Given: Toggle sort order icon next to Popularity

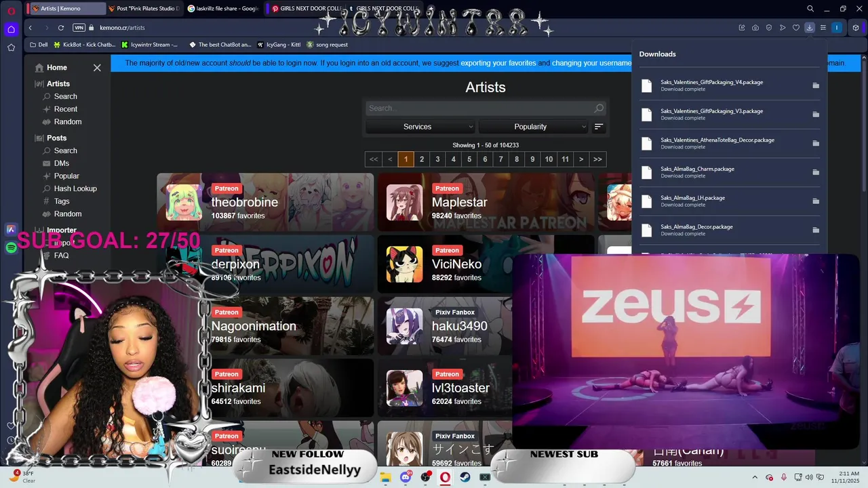Looking at the screenshot, I should click(x=599, y=127).
